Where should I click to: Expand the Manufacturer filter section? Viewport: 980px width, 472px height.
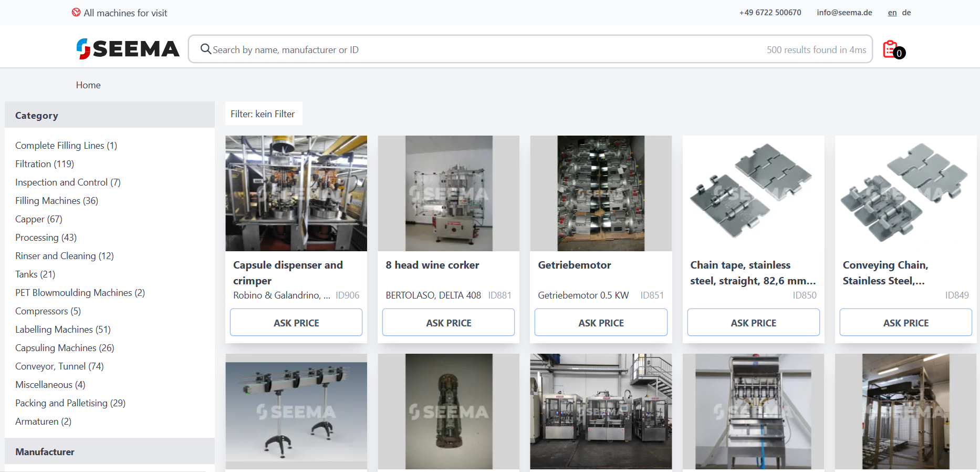click(110, 452)
